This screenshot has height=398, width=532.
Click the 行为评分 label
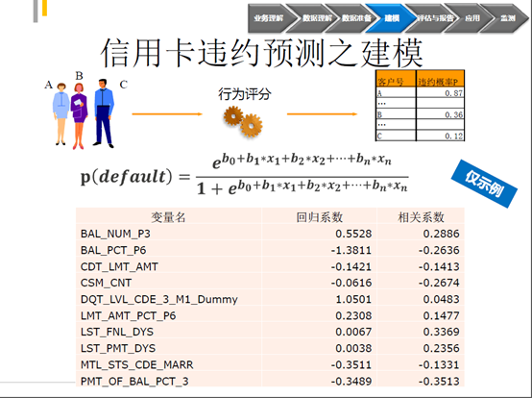(x=244, y=94)
